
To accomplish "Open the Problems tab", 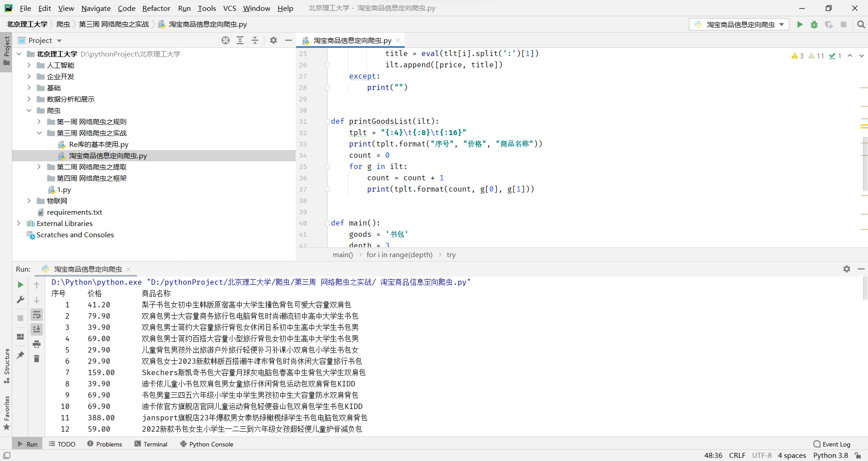I will [104, 444].
